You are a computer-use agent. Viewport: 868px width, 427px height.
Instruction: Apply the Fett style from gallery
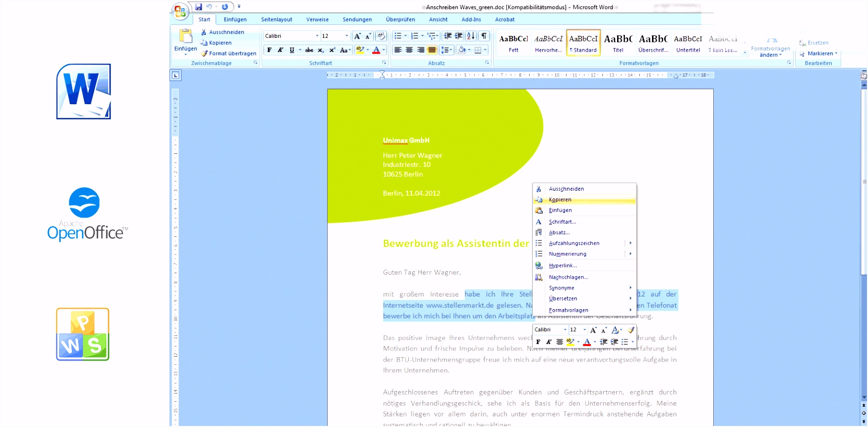[x=513, y=43]
